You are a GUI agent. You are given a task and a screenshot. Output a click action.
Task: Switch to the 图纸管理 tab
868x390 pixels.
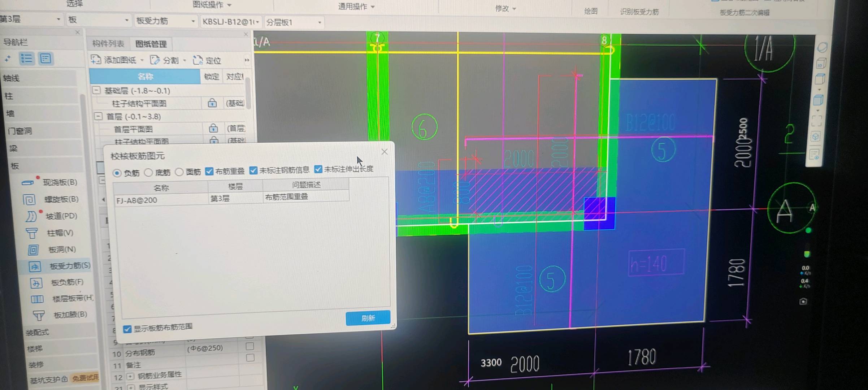[x=151, y=44]
